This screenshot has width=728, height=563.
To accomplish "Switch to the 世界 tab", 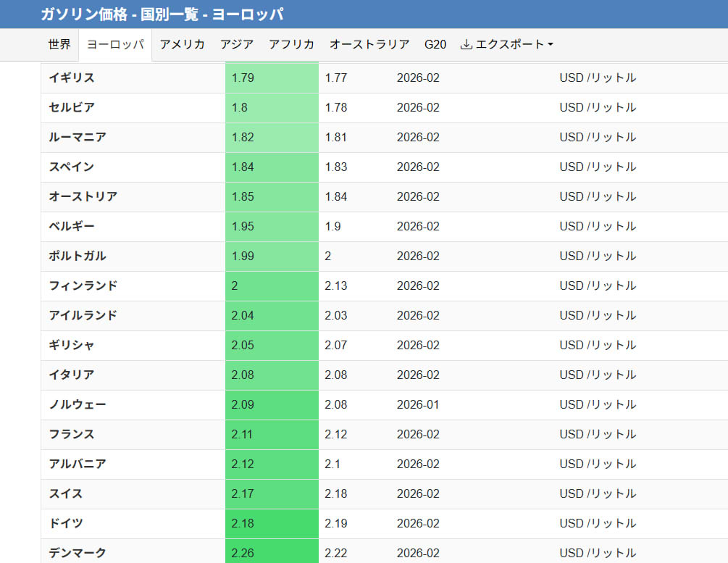I will 59,44.
